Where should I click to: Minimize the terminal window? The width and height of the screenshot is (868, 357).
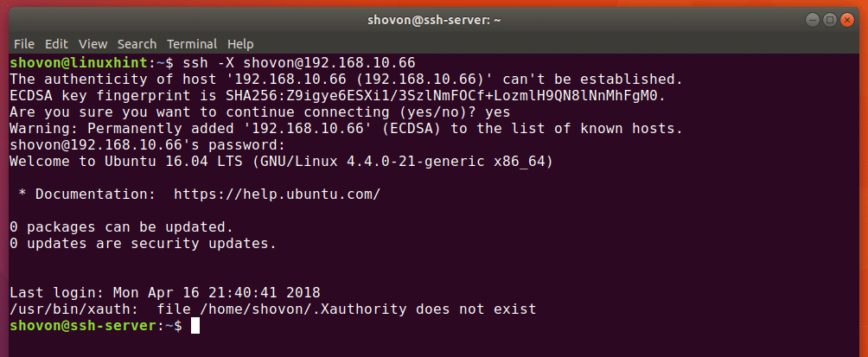point(814,18)
